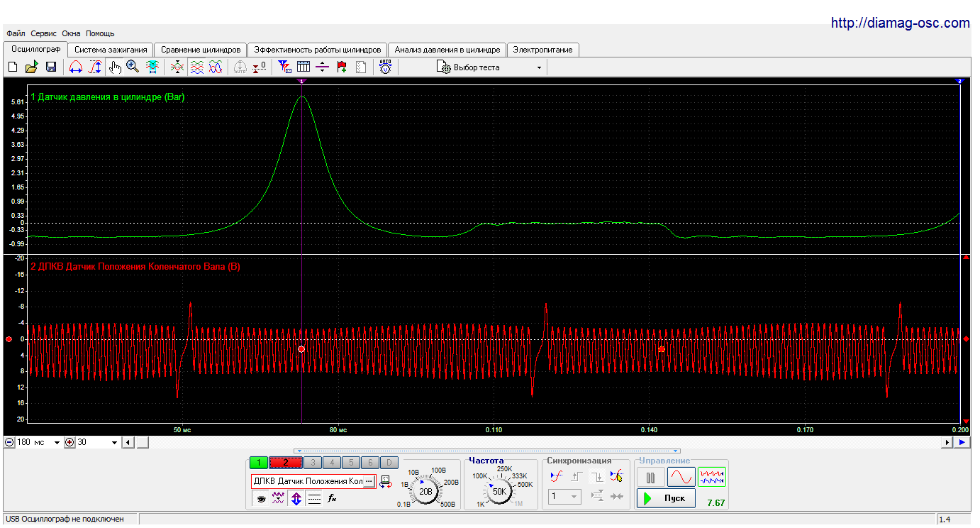The height and width of the screenshot is (528, 980).
Task: Open the Синхронизация channel dropdown
Action: [x=564, y=497]
